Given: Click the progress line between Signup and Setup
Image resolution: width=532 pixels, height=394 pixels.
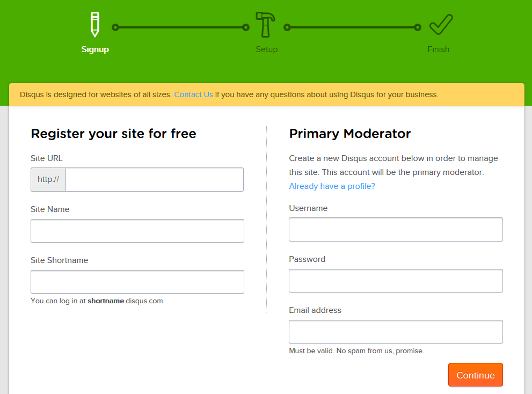Looking at the screenshot, I should point(180,27).
